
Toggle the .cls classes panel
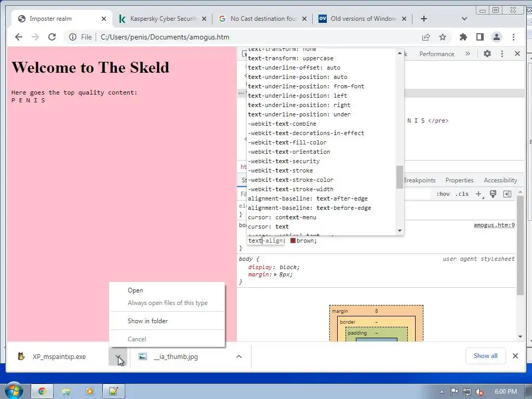[462, 194]
